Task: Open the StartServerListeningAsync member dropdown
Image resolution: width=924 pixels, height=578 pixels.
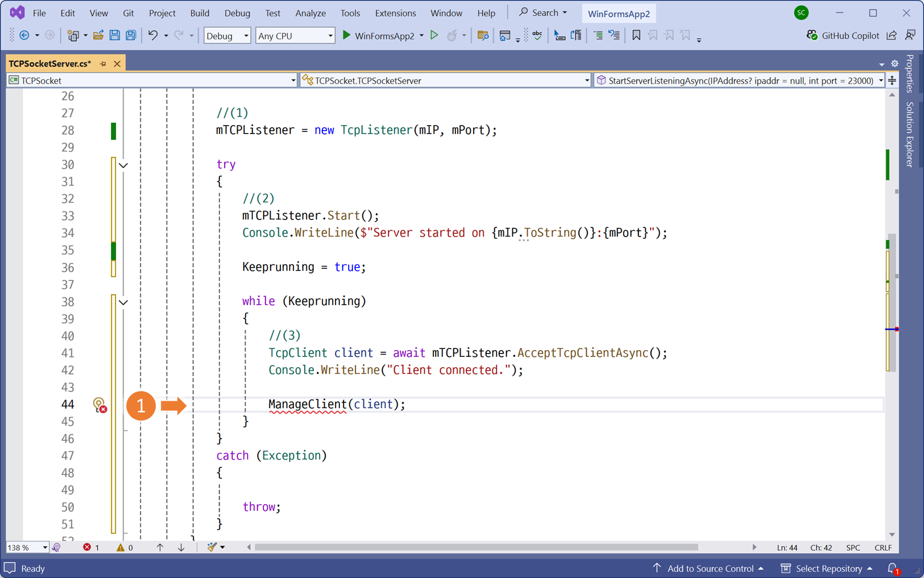Action: pos(739,80)
